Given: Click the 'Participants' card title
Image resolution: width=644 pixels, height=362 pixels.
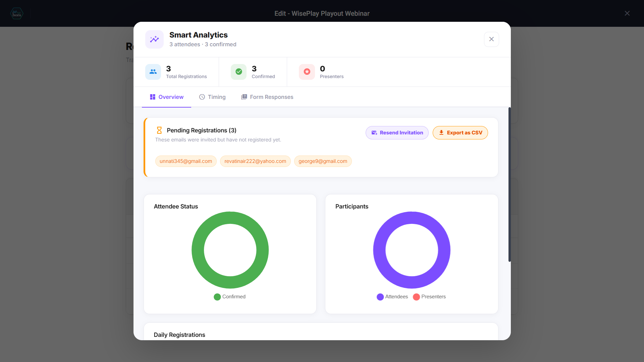Looking at the screenshot, I should 352,206.
